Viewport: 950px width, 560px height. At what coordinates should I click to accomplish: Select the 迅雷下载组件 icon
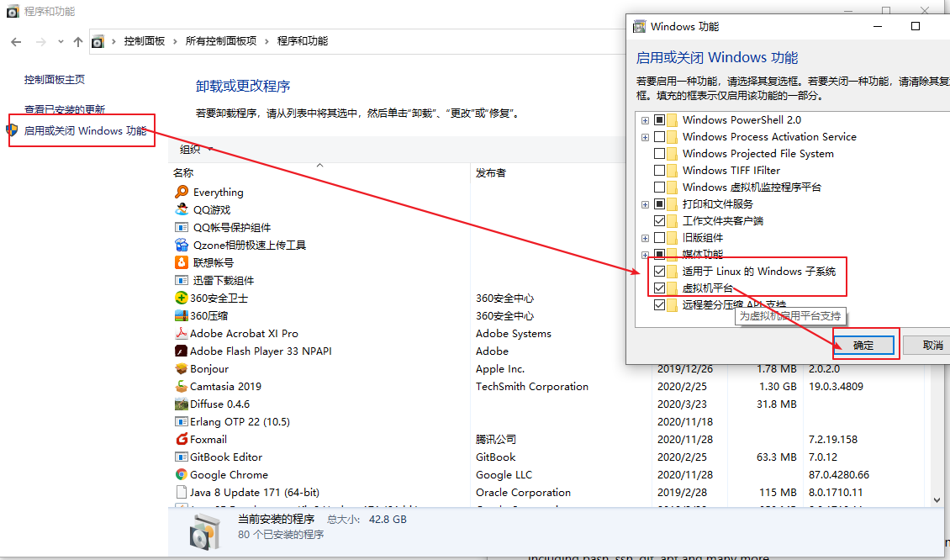pyautogui.click(x=181, y=280)
